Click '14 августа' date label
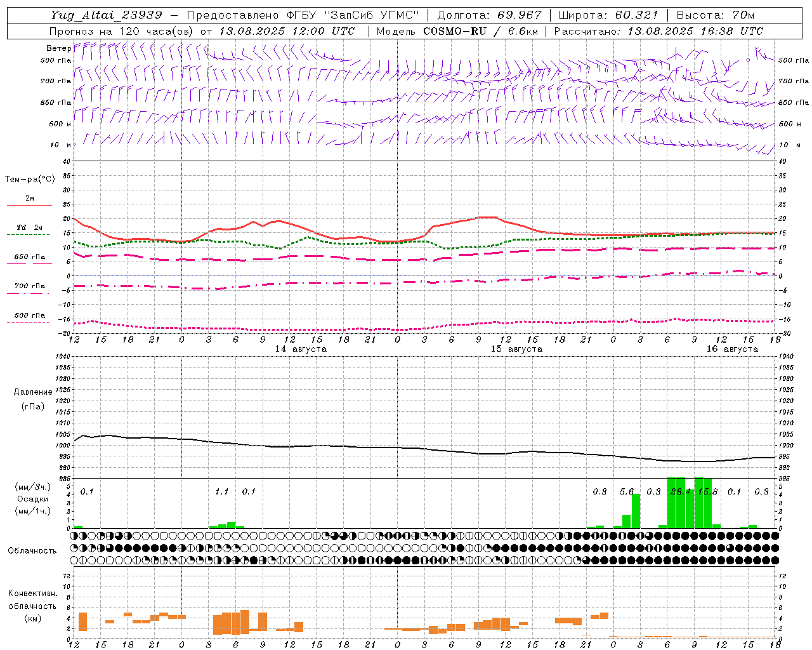812x650 pixels. click(301, 349)
